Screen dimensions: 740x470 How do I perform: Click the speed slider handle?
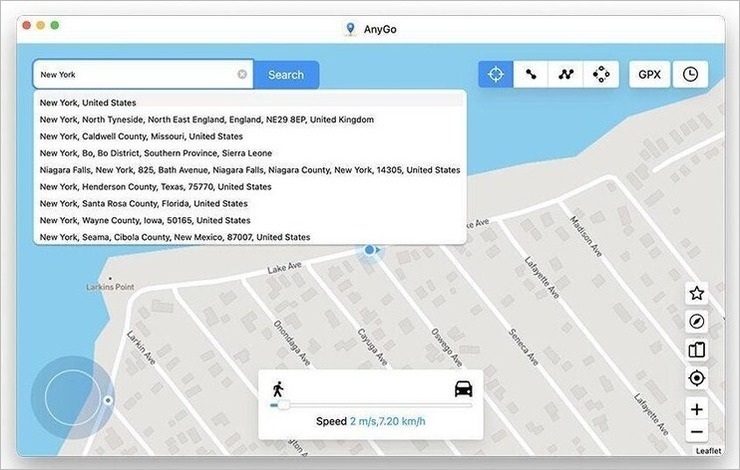pos(283,405)
